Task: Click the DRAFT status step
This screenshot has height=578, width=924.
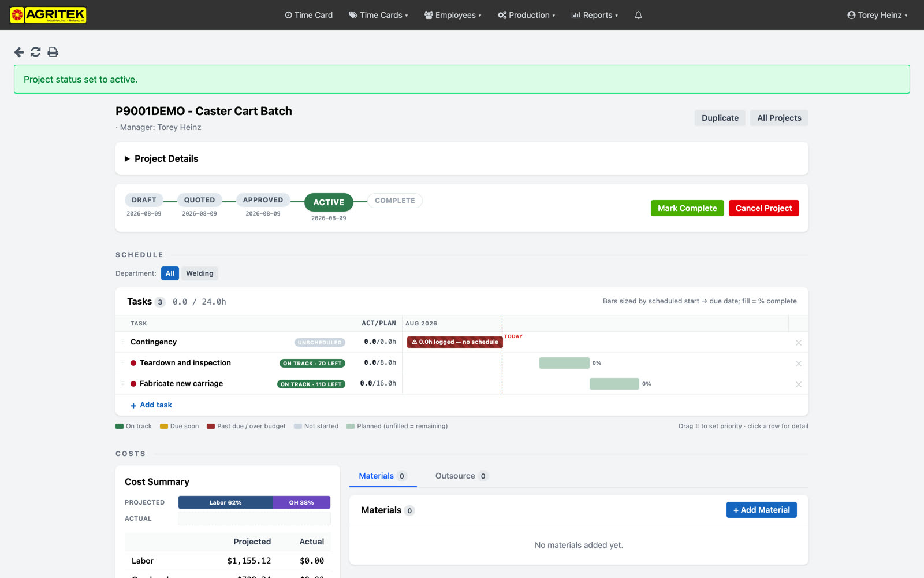Action: pyautogui.click(x=144, y=200)
